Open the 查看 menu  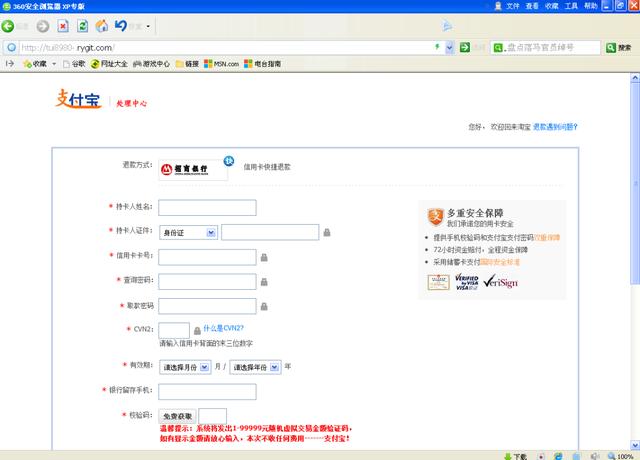[x=532, y=6]
